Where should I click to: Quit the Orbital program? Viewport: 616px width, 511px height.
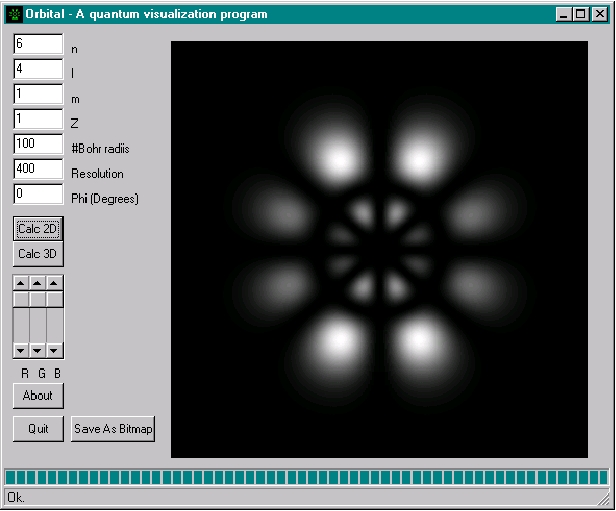(x=38, y=429)
